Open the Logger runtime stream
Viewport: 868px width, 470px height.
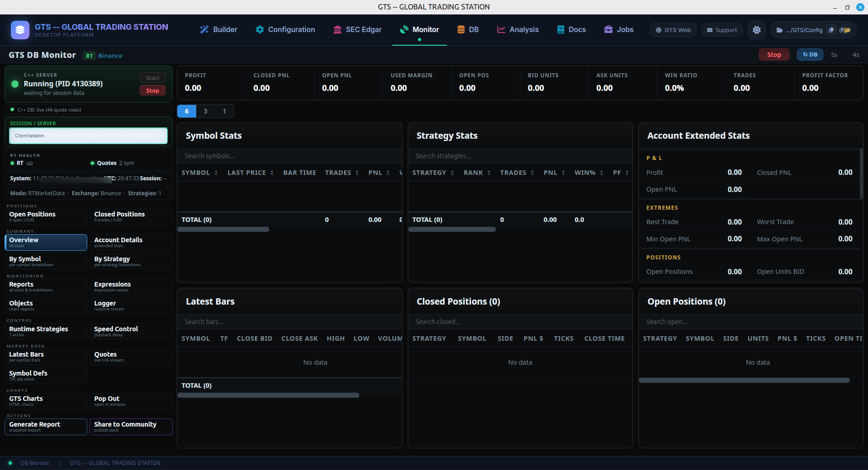pyautogui.click(x=131, y=305)
